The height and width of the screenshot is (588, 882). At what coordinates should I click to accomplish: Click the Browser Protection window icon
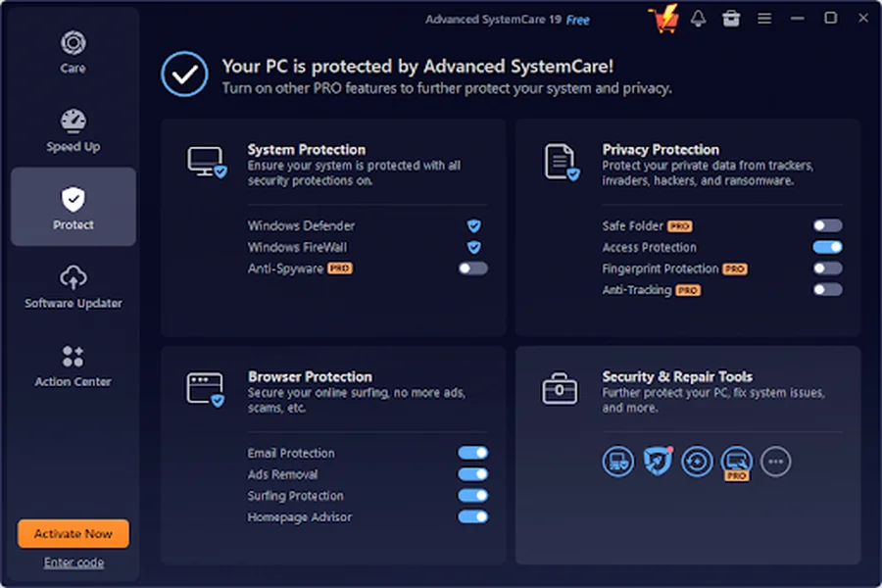[x=206, y=389]
